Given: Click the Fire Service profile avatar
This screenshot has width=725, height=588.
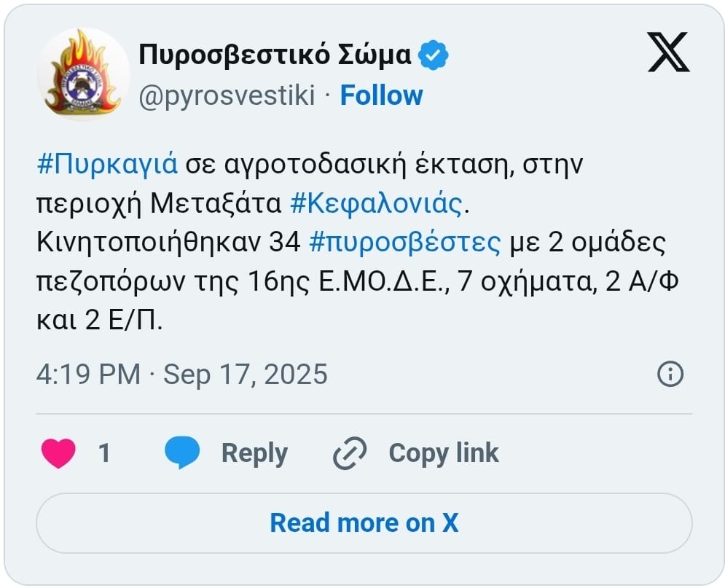Looking at the screenshot, I should 82,74.
